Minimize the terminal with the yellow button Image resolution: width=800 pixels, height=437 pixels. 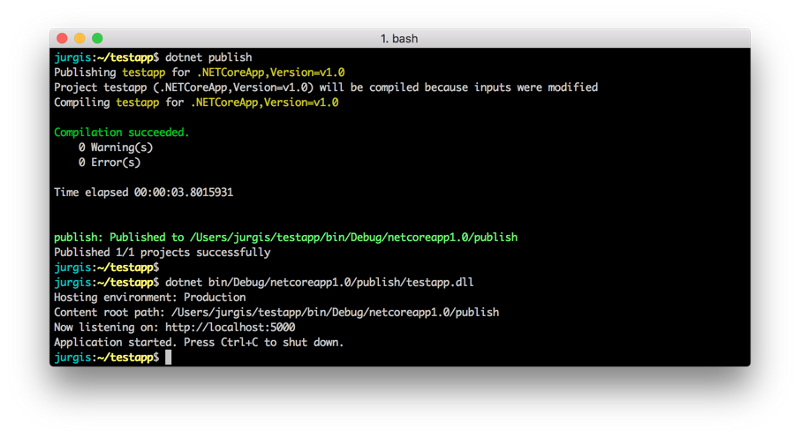click(80, 38)
